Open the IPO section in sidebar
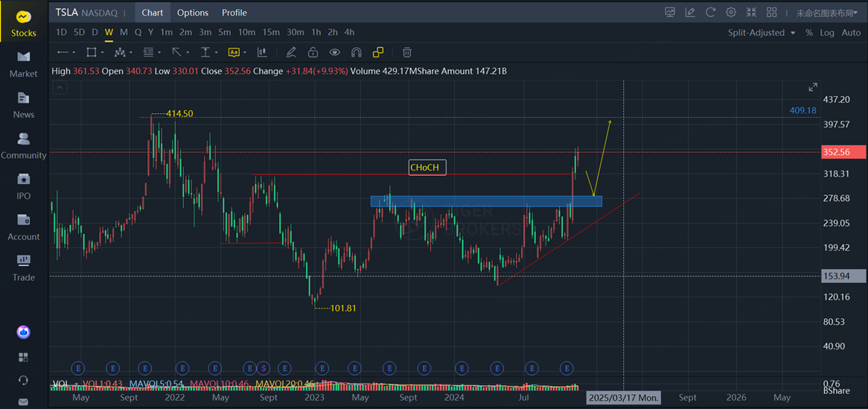This screenshot has height=409, width=868. (x=24, y=187)
